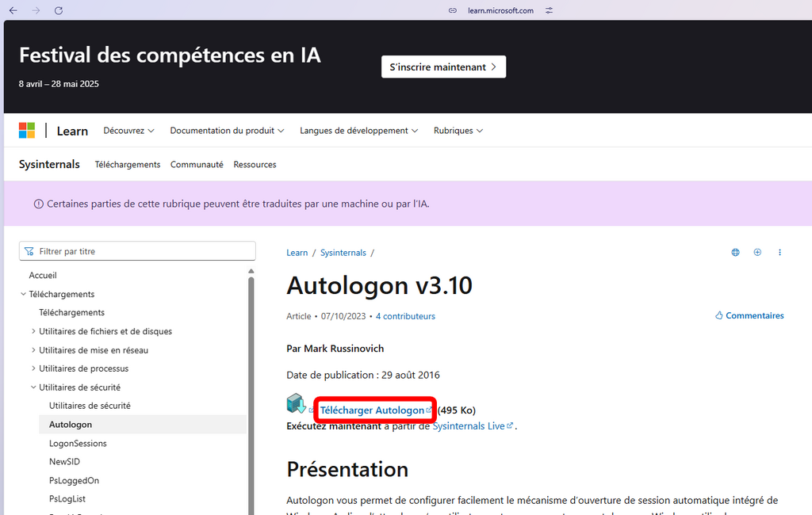Open Sysinternals section title

[x=49, y=164]
